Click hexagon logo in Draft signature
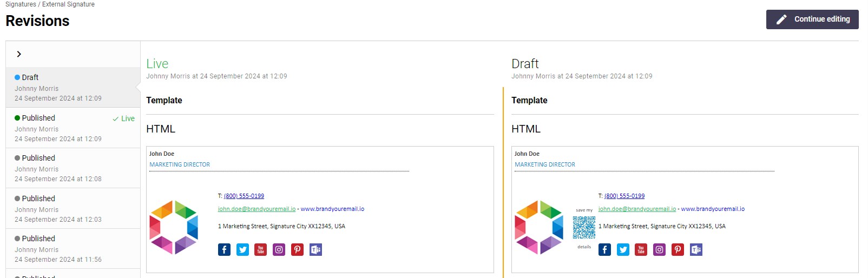 539,228
